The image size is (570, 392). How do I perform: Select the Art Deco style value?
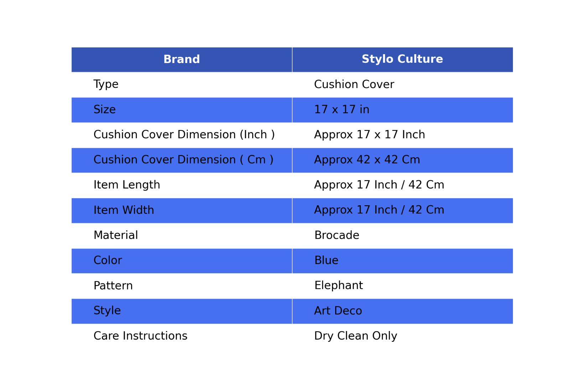tap(338, 311)
